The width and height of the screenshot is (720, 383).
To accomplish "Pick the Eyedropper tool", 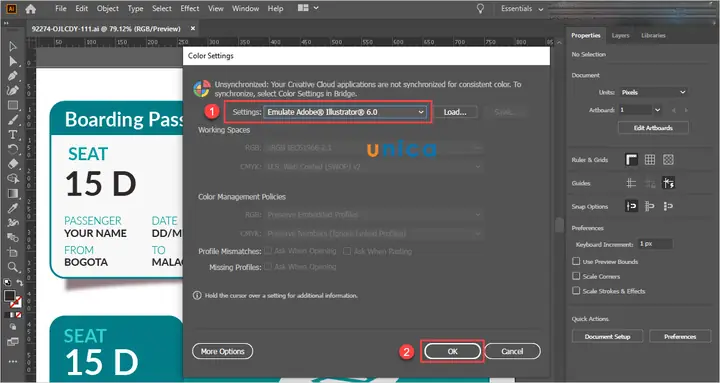I will click(13, 208).
